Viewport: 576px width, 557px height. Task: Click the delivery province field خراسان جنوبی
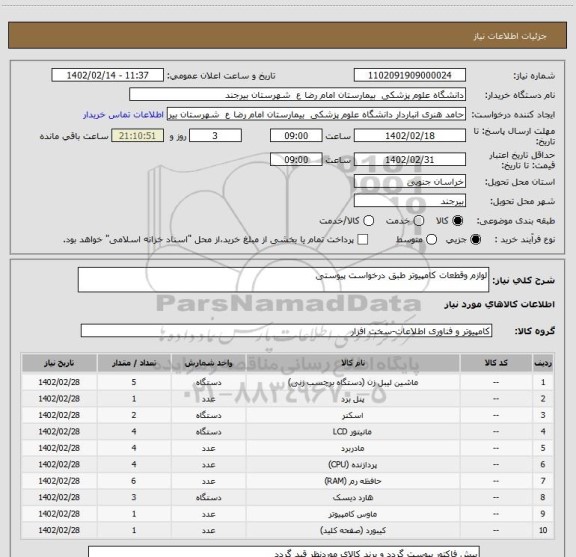[410, 182]
